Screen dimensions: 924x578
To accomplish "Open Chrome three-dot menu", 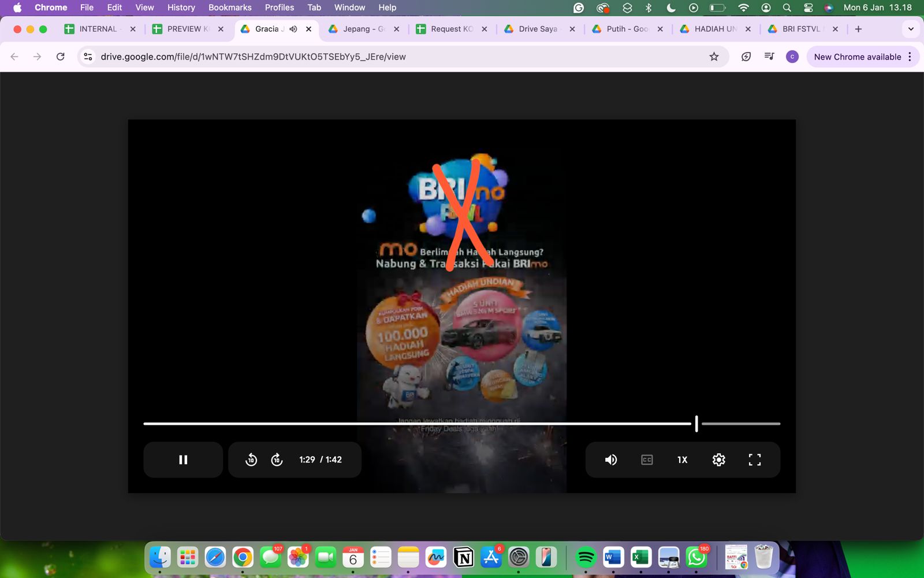I will tap(910, 57).
